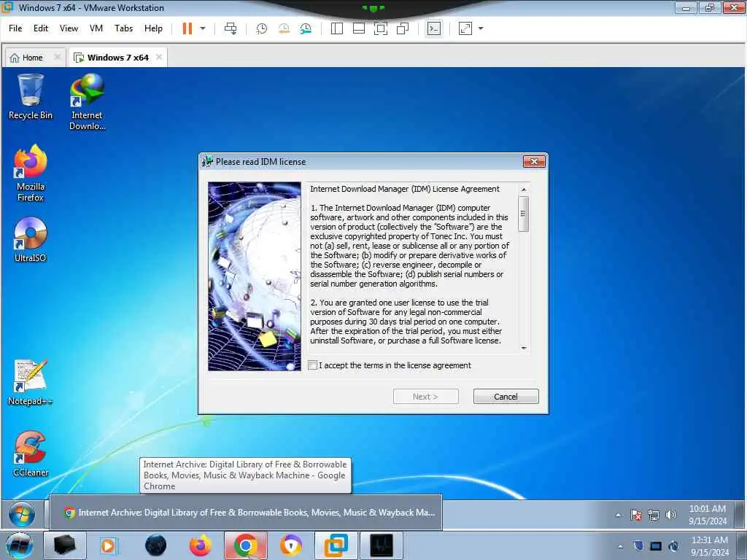The height and width of the screenshot is (560, 747).
Task: Expand the stretch display dropdown arrow
Action: point(481,28)
